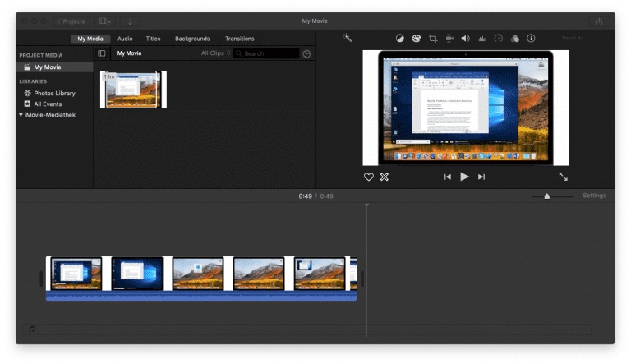Mark clip as favorite with heart
Viewport: 631px width, 364px height.
pos(369,177)
